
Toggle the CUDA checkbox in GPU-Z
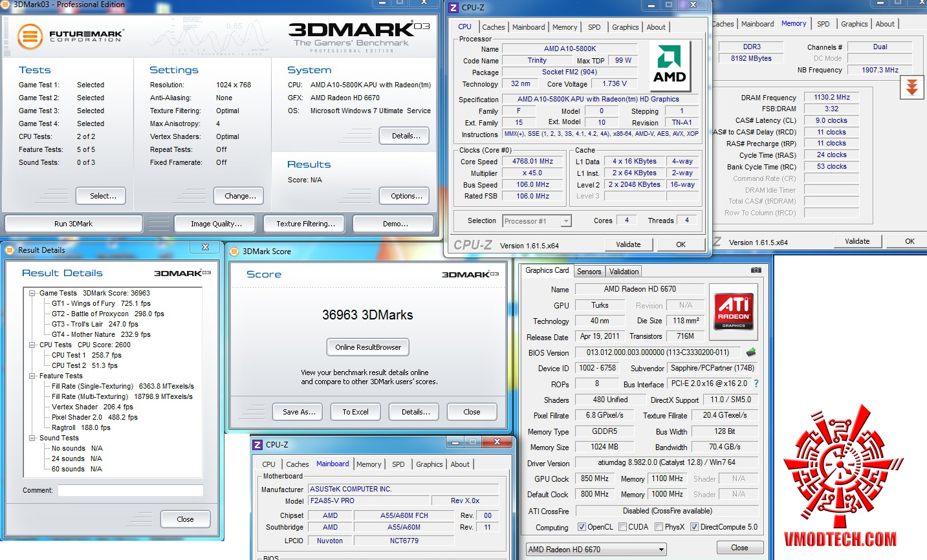622,527
